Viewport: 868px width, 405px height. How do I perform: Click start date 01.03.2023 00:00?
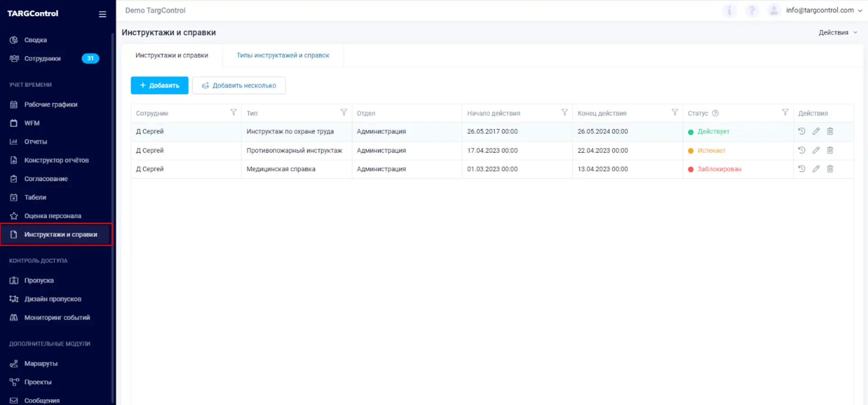(x=492, y=169)
